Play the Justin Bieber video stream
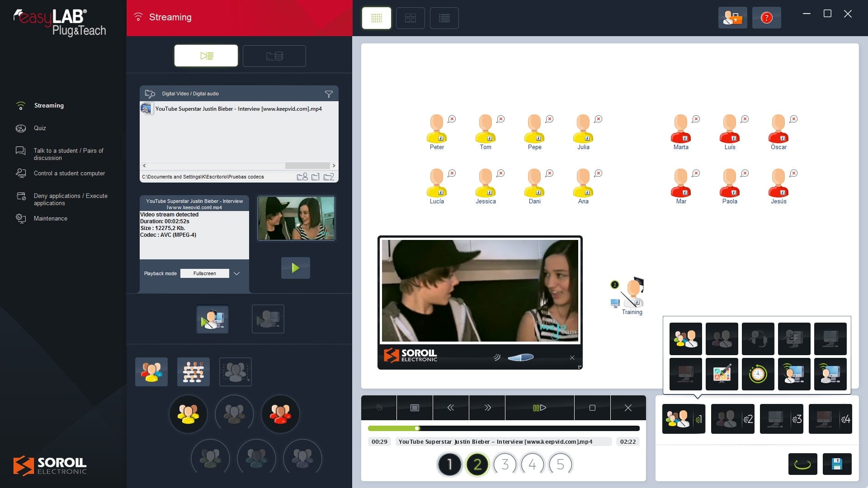Screen dimensions: 868x488 (296, 267)
